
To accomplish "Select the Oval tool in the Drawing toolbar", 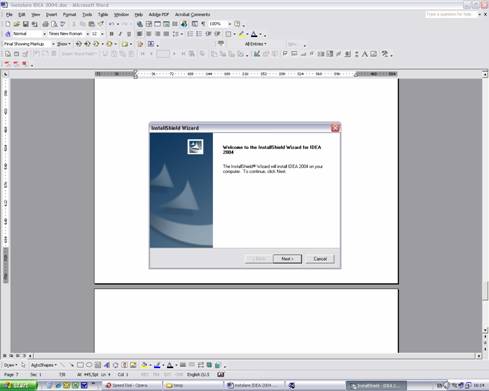I will 89,365.
